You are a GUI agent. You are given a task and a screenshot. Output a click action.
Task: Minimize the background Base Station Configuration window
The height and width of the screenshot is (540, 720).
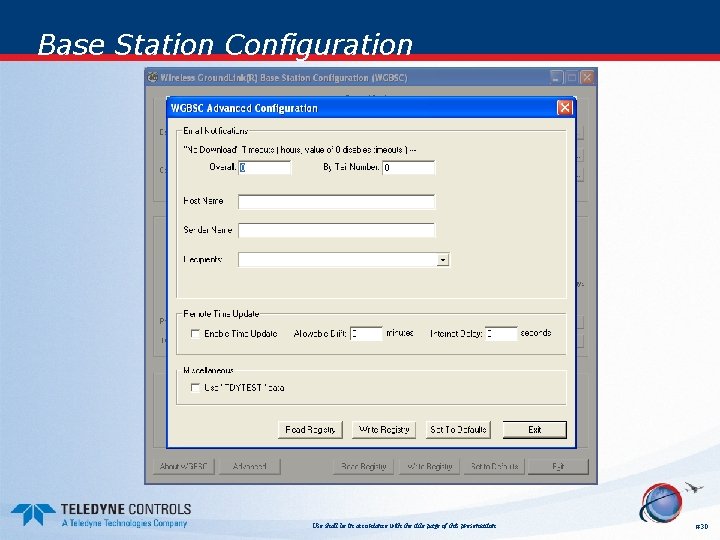tap(556, 78)
